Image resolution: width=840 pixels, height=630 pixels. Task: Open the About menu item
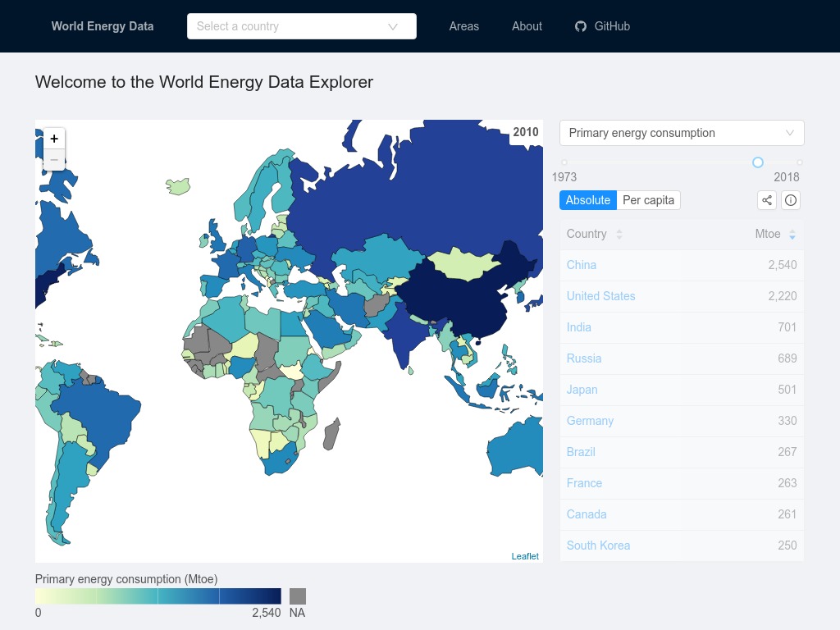pyautogui.click(x=527, y=26)
